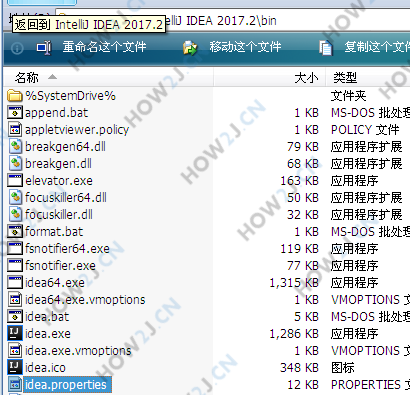The image size is (410, 395).
Task: Select the idea.bat file name
Action: click(x=47, y=317)
